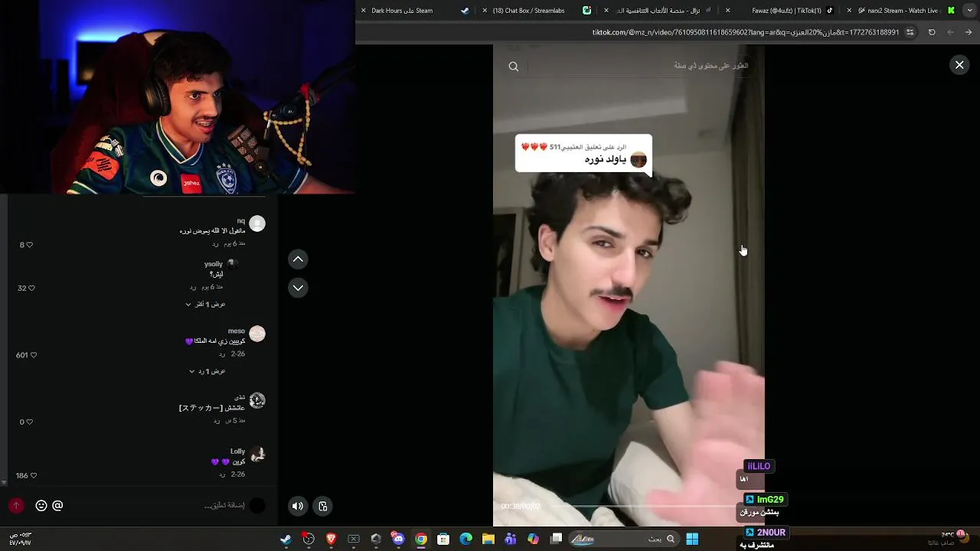Like ysolly's comment with 32 likes
Viewport: 980px width, 551px height.
(x=31, y=289)
